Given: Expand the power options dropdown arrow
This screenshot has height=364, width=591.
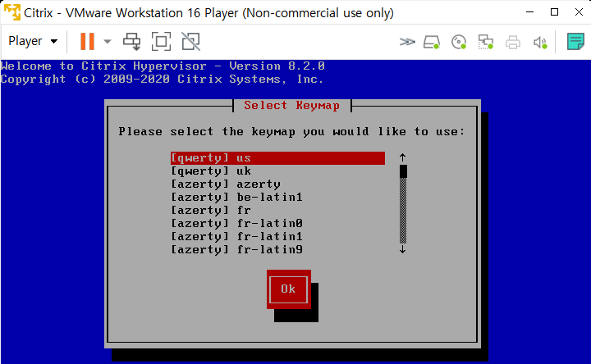Looking at the screenshot, I should (x=108, y=42).
